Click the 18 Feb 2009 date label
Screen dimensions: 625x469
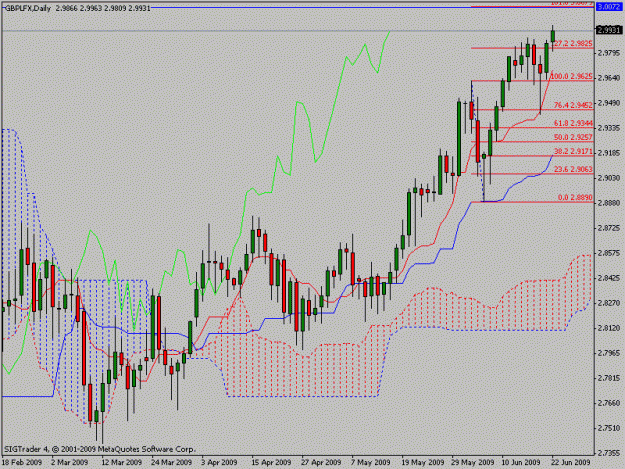click(x=22, y=462)
